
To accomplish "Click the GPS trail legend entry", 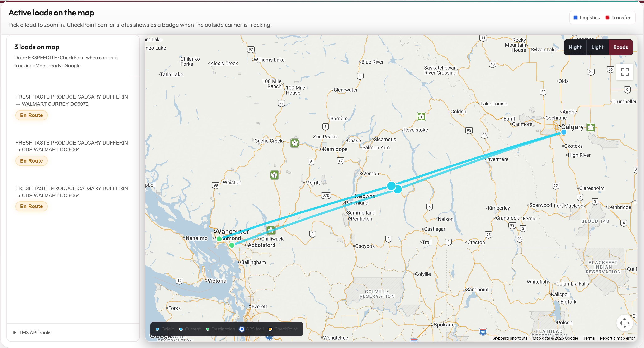I will 251,329.
